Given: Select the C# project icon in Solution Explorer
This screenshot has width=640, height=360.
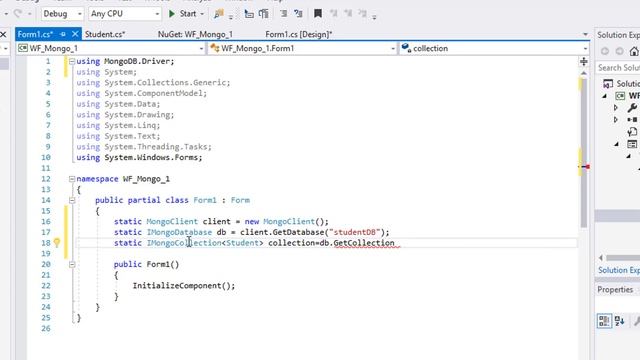Looking at the screenshot, I should point(620,96).
